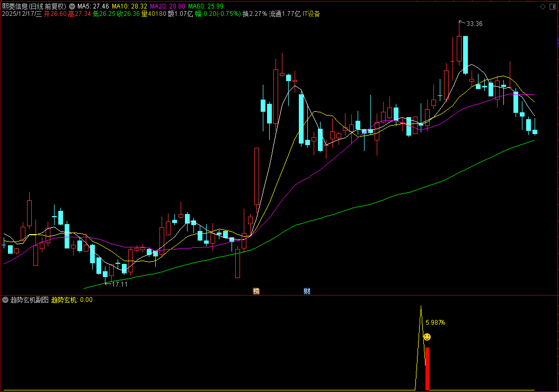Click the 熙菱信息(日线.前复权) chart title
The height and width of the screenshot is (392, 559).
click(x=34, y=6)
